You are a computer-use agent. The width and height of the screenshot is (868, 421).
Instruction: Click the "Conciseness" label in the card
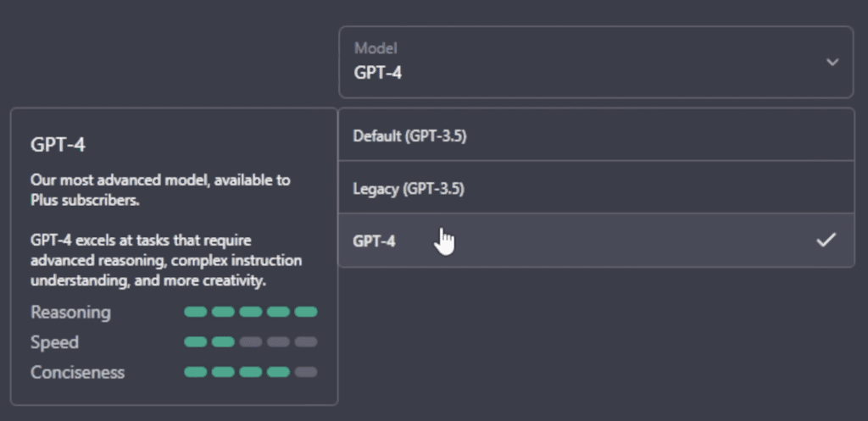[77, 373]
